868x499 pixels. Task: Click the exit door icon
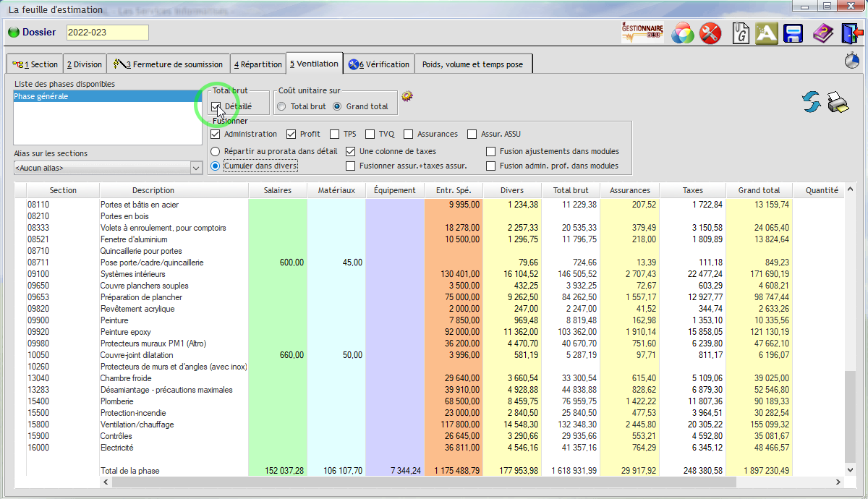pyautogui.click(x=851, y=33)
